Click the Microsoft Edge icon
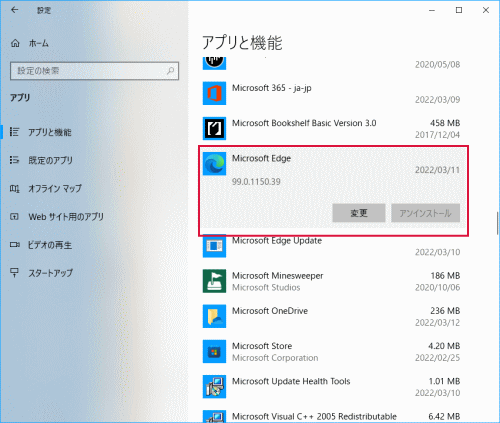Viewport: 500px width, 423px height. [x=214, y=164]
